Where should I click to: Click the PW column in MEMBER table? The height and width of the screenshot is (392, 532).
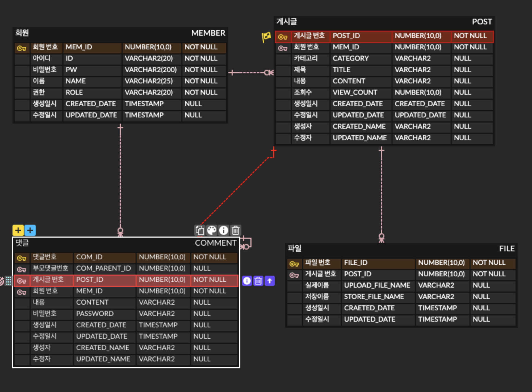pos(71,70)
